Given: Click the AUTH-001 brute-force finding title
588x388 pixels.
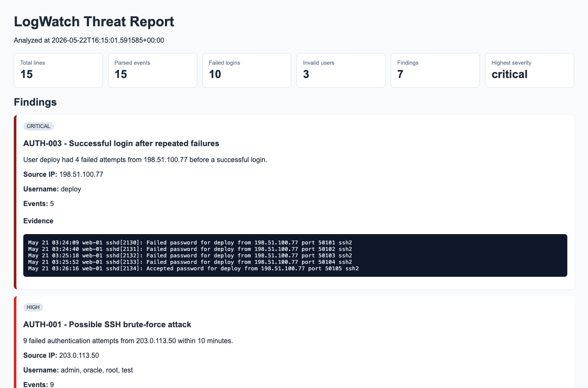Looking at the screenshot, I should [107, 325].
